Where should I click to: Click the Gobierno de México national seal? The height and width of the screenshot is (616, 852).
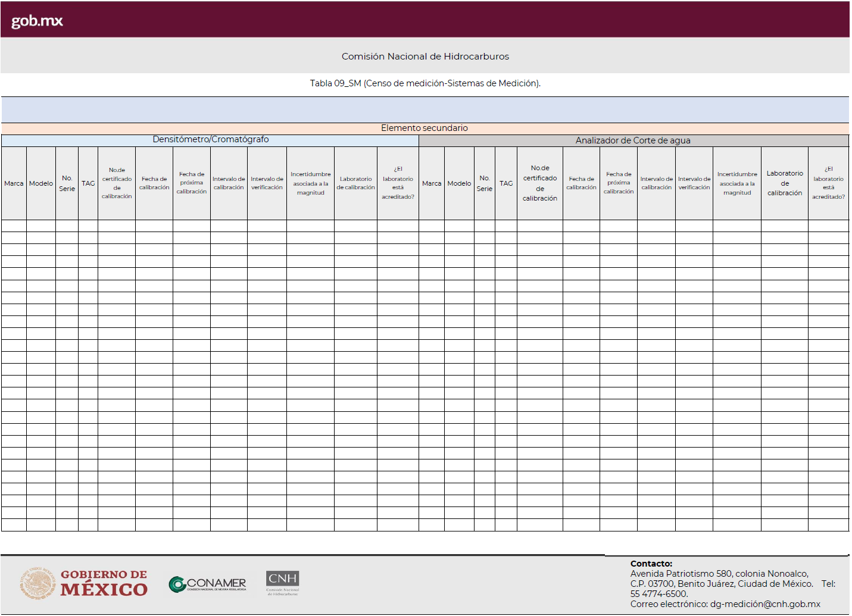pyautogui.click(x=38, y=583)
